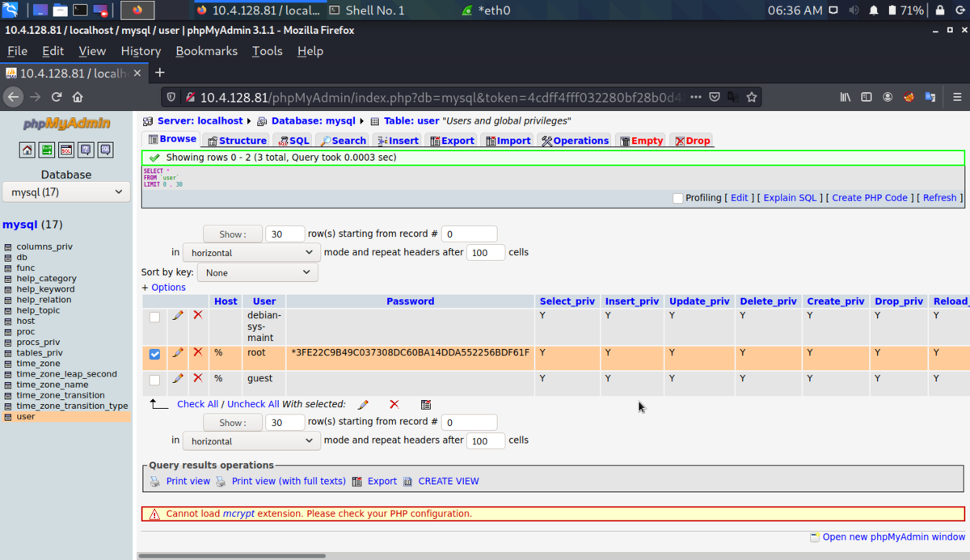Launch terminal from top panel
Screen dimensions: 970x560
[80, 11]
